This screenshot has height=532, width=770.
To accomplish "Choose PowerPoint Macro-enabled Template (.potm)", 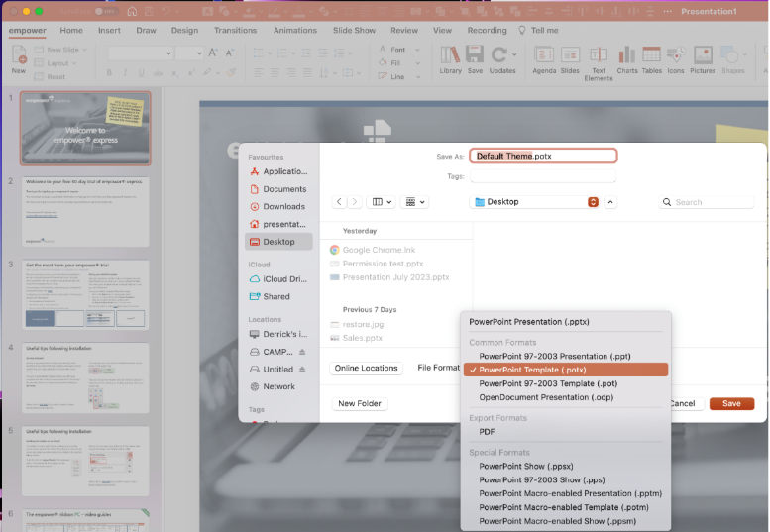I will [566, 507].
